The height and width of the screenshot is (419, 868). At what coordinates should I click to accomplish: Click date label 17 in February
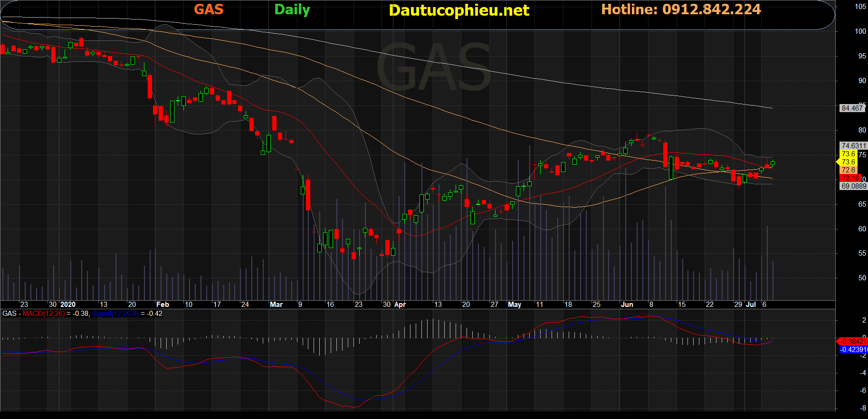217,305
